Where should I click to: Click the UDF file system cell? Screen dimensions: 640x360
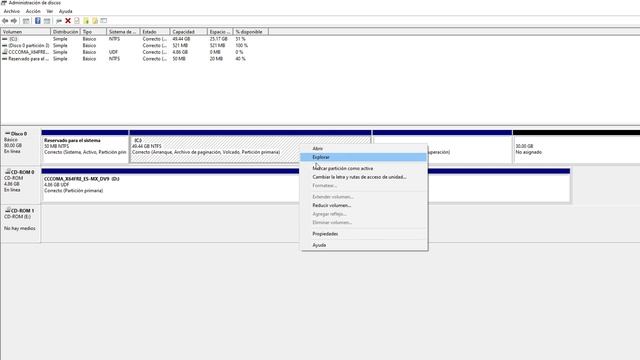pos(113,52)
